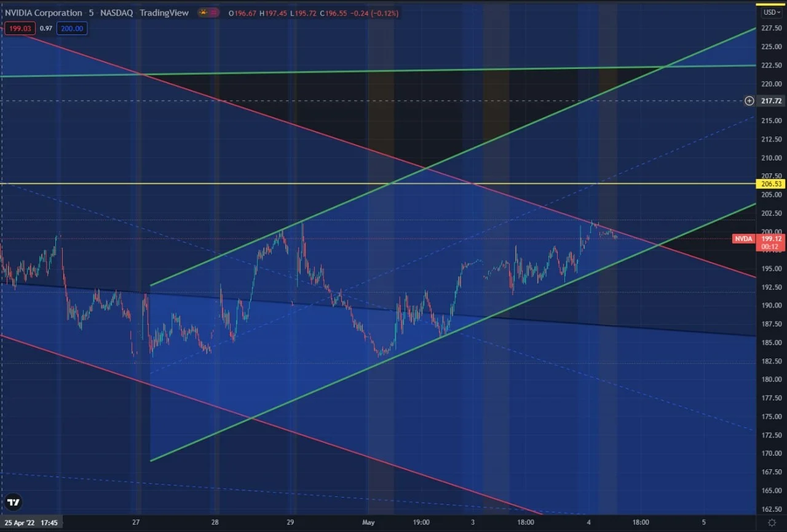Image resolution: width=787 pixels, height=532 pixels.
Task: Click the 222.50 price axis label
Action: click(771, 65)
